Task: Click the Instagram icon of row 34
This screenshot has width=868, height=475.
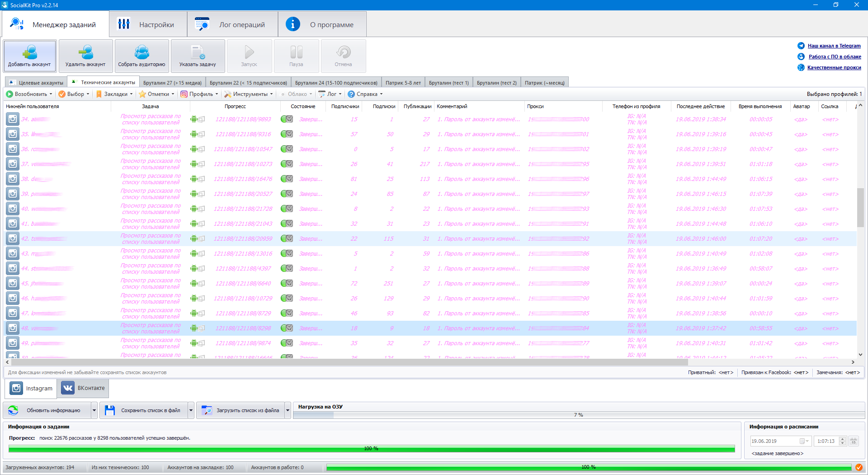Action: click(x=13, y=119)
